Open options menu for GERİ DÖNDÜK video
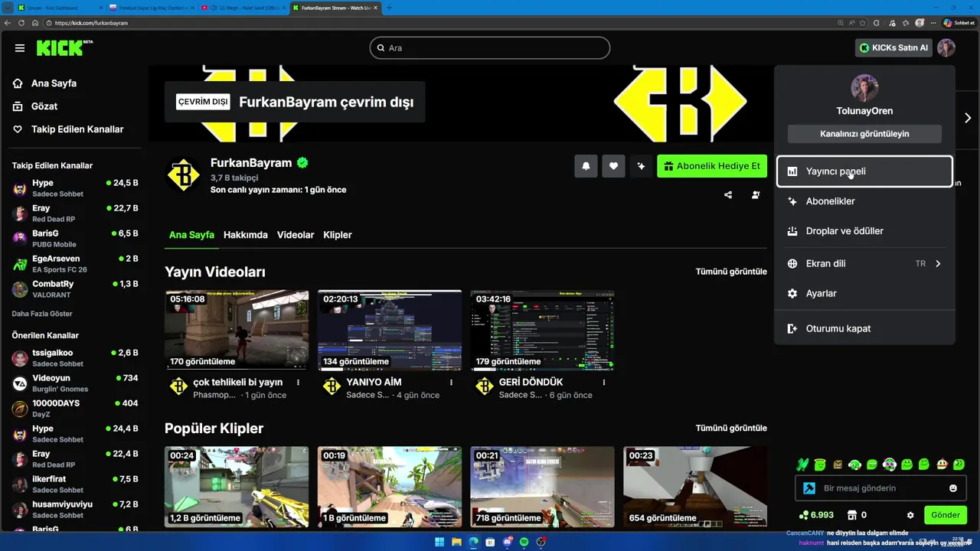This screenshot has width=980, height=551. 604,383
